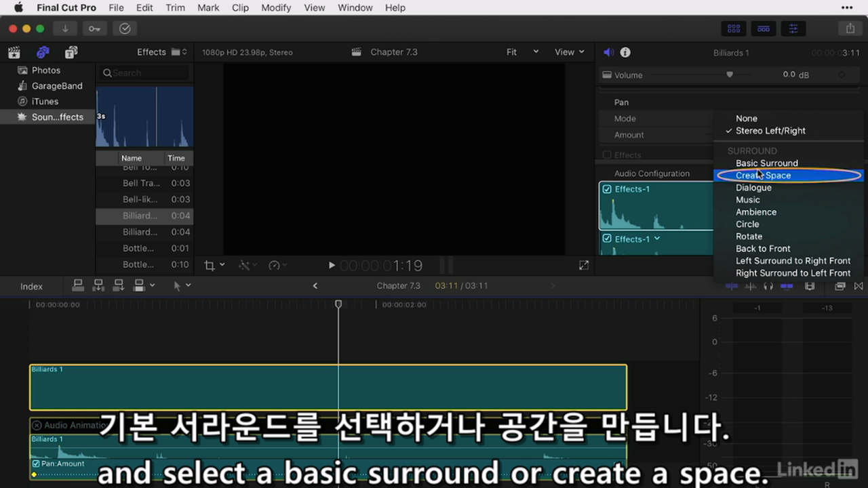
Task: Click the Share export icon
Action: (850, 28)
